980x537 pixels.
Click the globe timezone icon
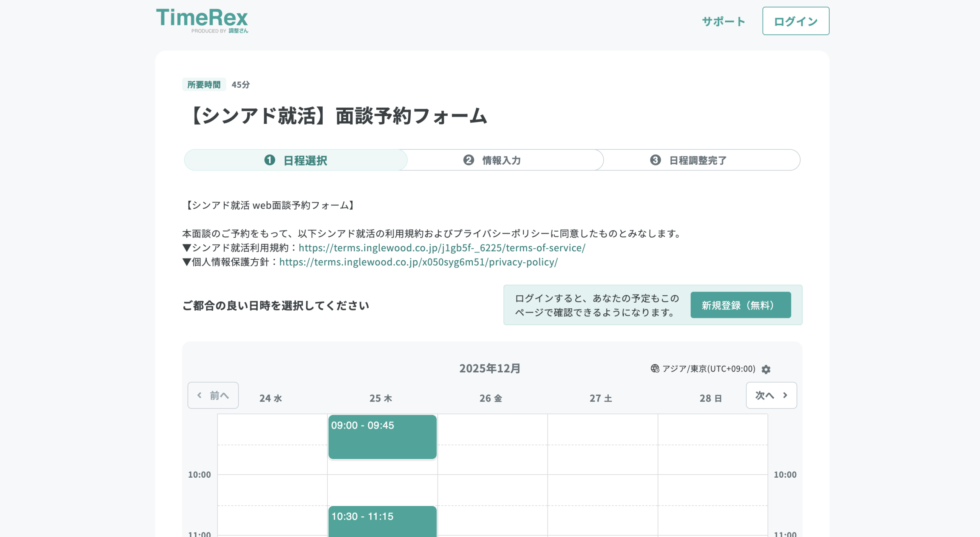click(655, 368)
